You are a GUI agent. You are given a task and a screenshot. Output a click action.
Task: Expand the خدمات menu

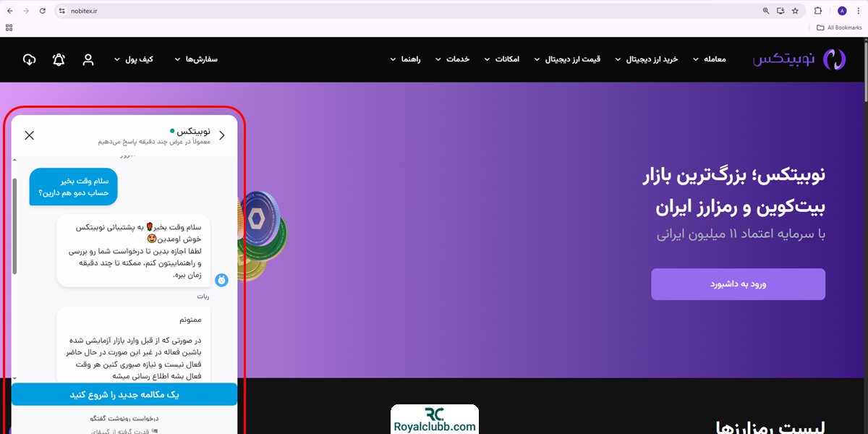[x=452, y=59]
